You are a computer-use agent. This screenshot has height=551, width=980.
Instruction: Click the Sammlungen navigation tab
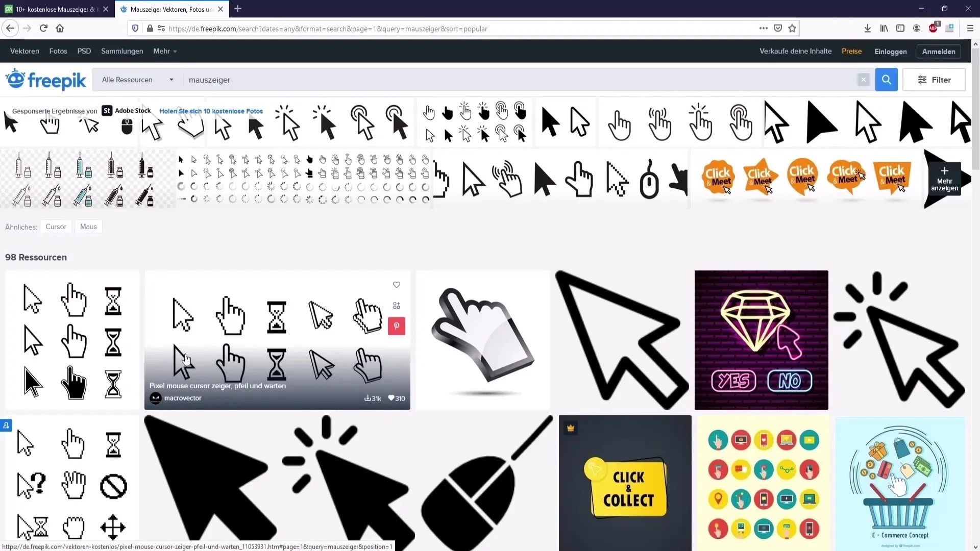click(122, 51)
